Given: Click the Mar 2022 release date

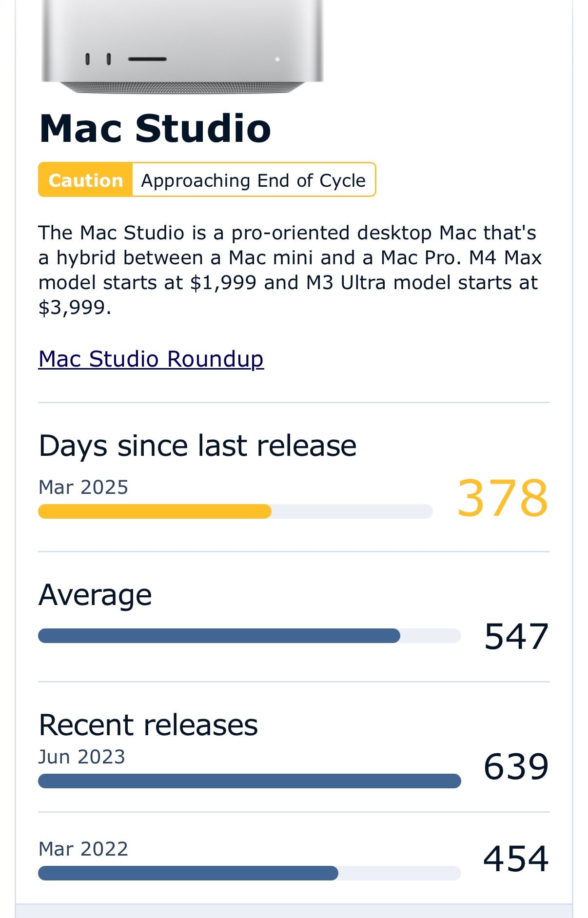Looking at the screenshot, I should coord(83,849).
